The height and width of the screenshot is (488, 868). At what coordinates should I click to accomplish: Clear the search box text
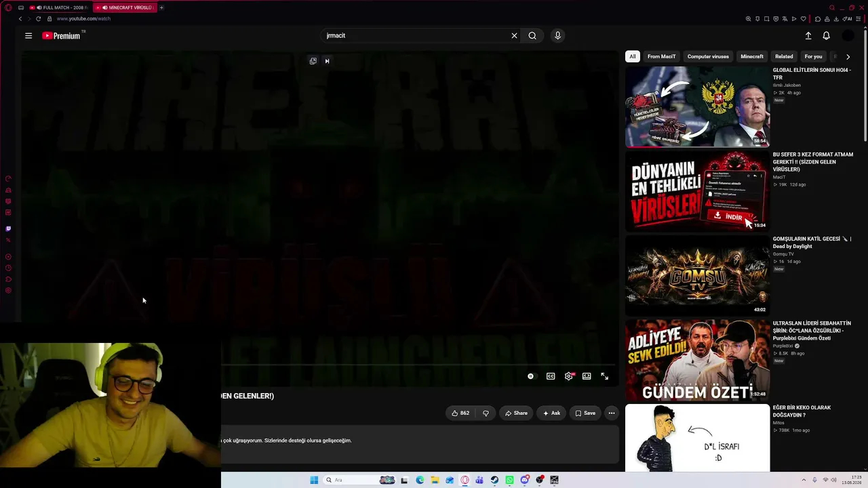click(514, 36)
